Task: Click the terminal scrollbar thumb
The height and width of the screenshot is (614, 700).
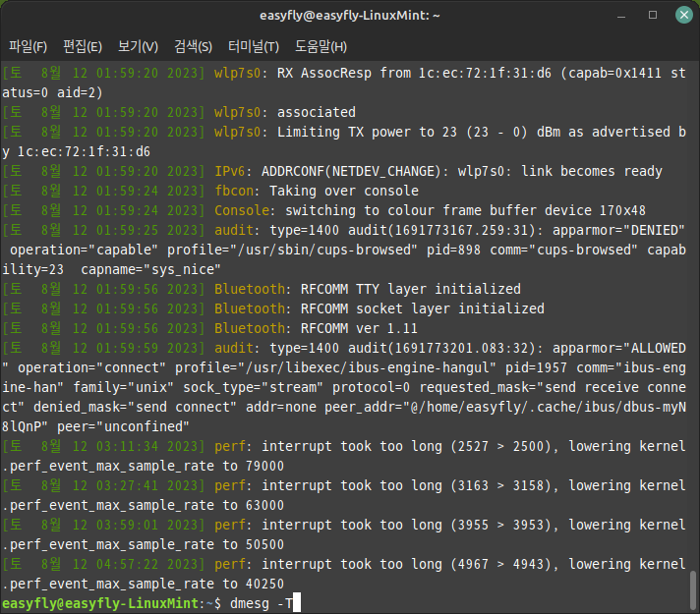Action: pos(693,591)
